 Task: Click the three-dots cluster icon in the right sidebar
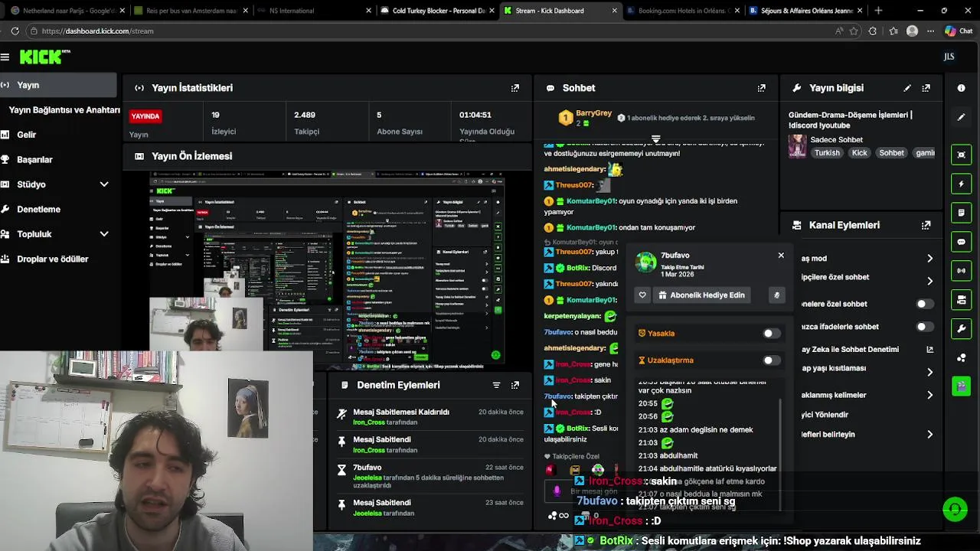coord(961,357)
